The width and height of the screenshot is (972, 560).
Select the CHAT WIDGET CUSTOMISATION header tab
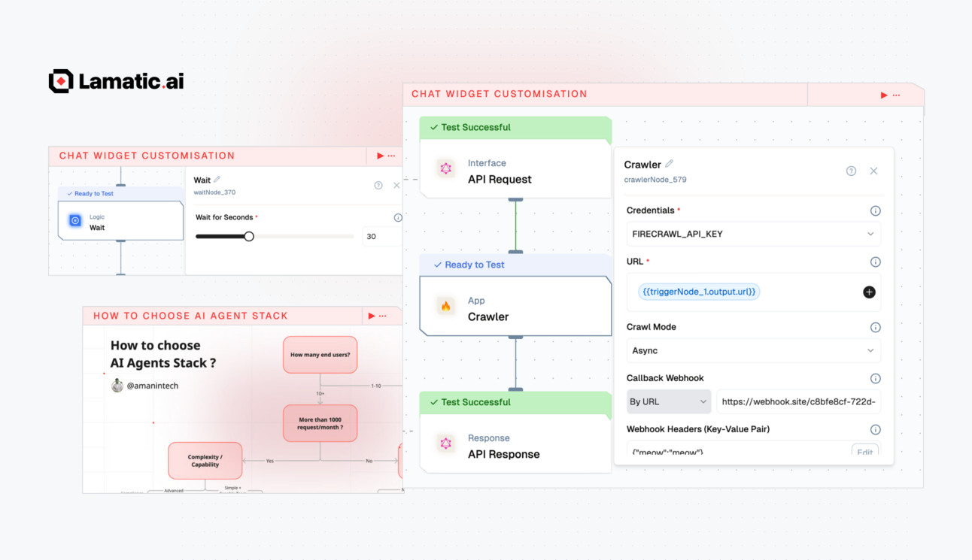pyautogui.click(x=499, y=93)
